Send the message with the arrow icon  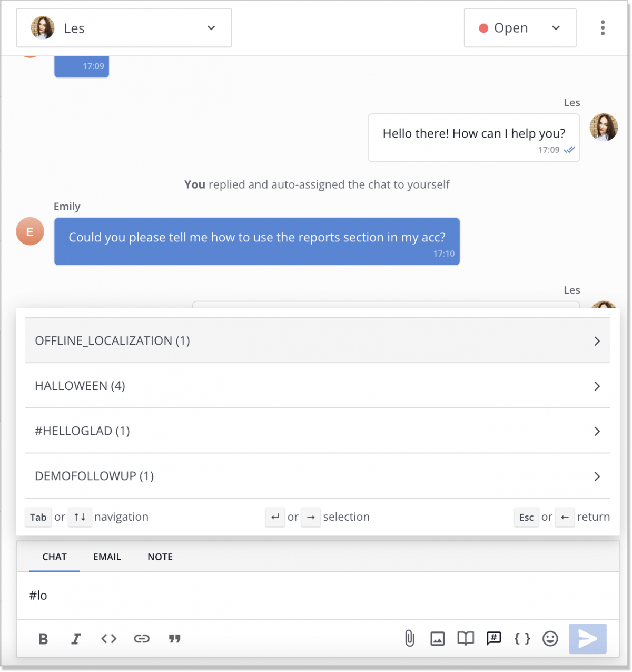(x=587, y=638)
